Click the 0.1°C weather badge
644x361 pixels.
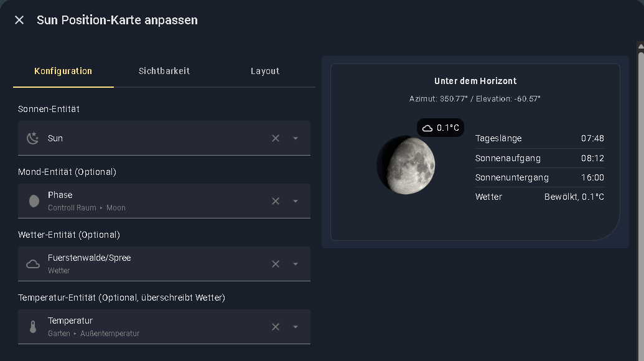click(x=441, y=128)
